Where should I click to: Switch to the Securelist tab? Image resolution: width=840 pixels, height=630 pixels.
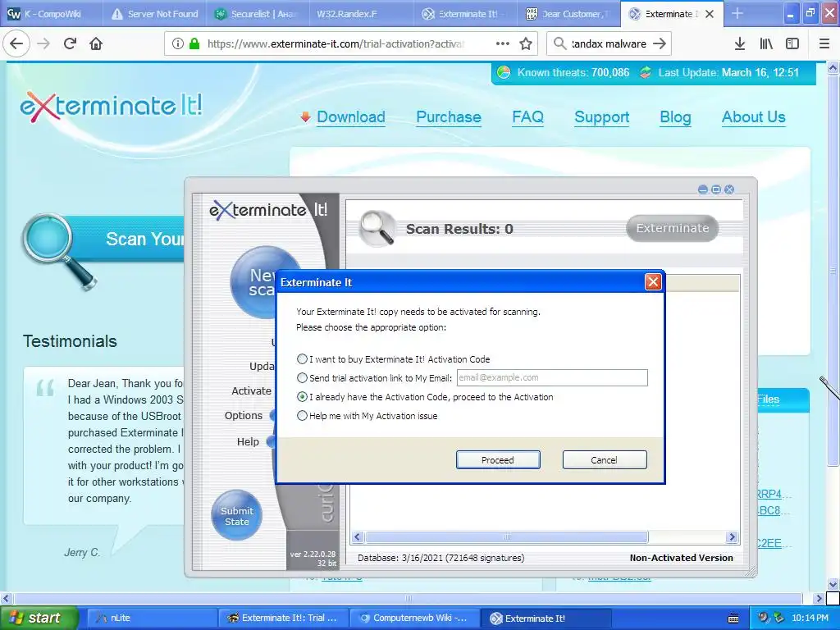pos(258,14)
